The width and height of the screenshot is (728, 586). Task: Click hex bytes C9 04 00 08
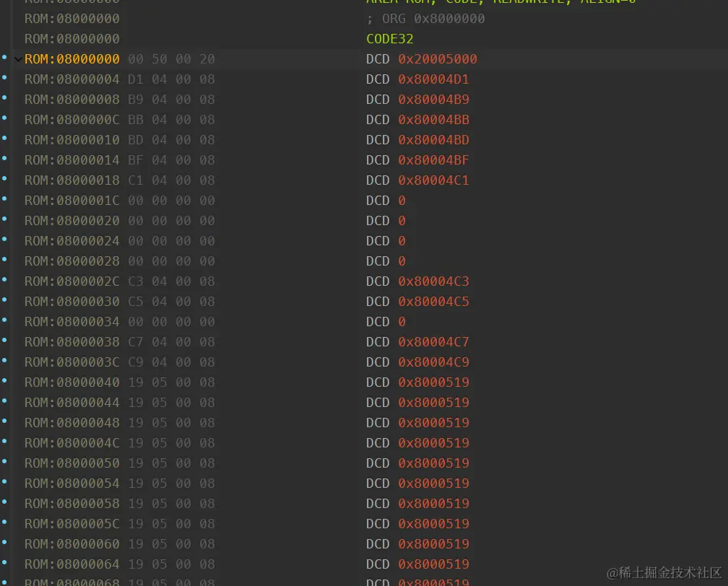coord(171,362)
